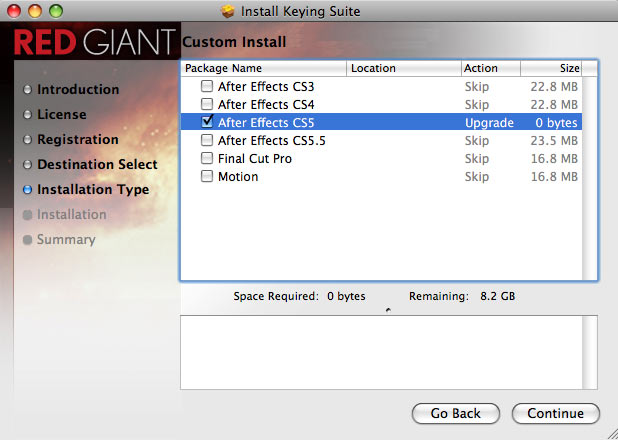Enable the After Effects CS3 checkbox
Viewport: 618px width, 440px height.
point(207,86)
